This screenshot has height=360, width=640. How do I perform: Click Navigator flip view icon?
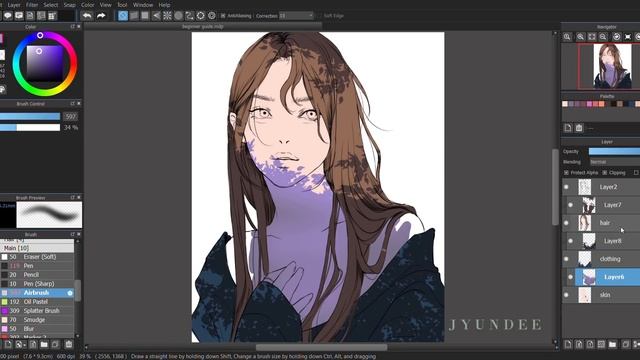(x=628, y=37)
